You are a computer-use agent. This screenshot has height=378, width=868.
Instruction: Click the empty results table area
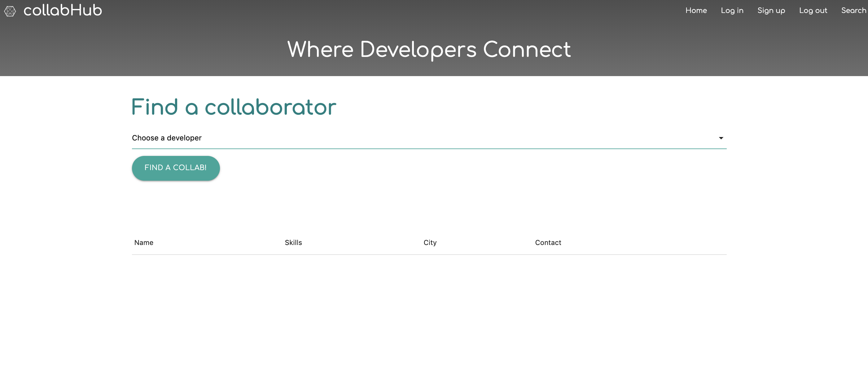click(429, 303)
